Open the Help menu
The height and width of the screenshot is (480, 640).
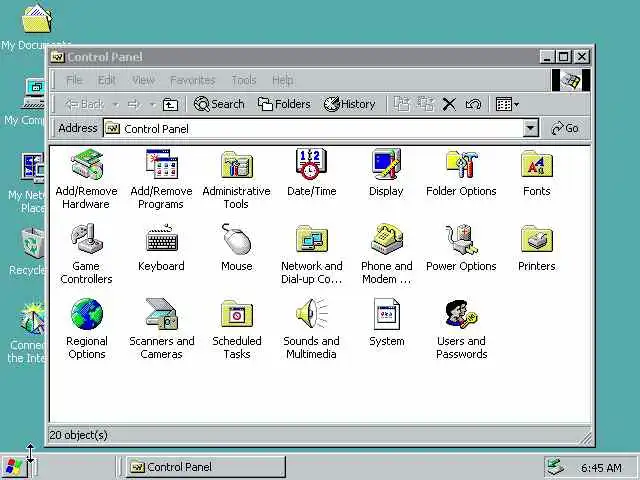coord(282,80)
